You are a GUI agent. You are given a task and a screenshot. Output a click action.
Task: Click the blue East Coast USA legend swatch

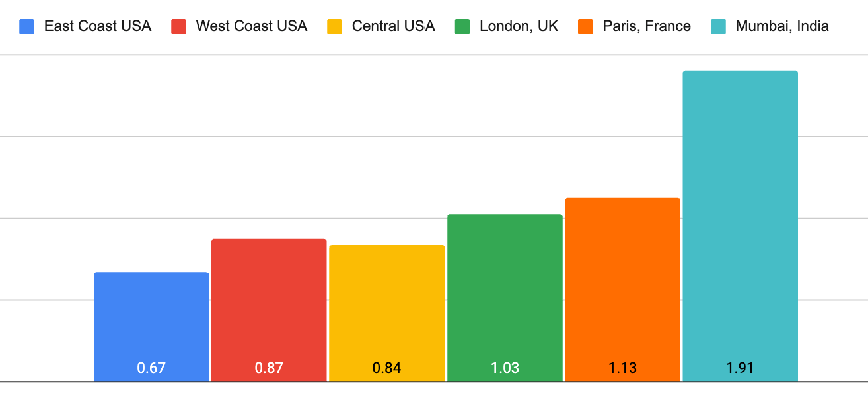(x=27, y=27)
